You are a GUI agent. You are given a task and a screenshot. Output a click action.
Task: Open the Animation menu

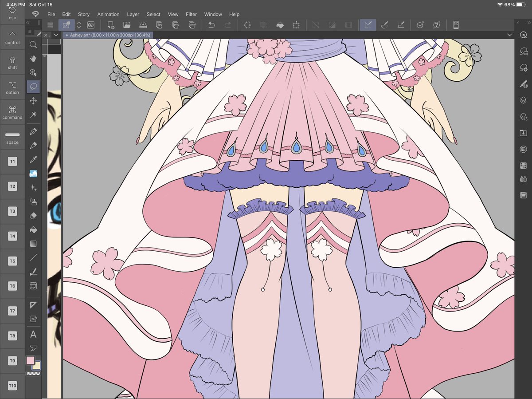point(108,14)
